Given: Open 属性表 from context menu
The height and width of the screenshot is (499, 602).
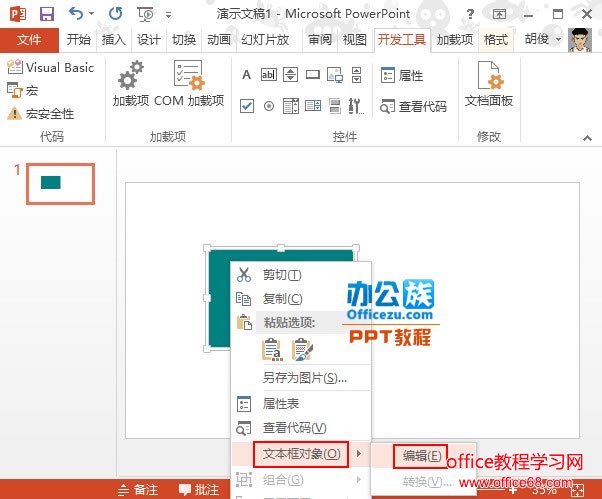Looking at the screenshot, I should (301, 404).
